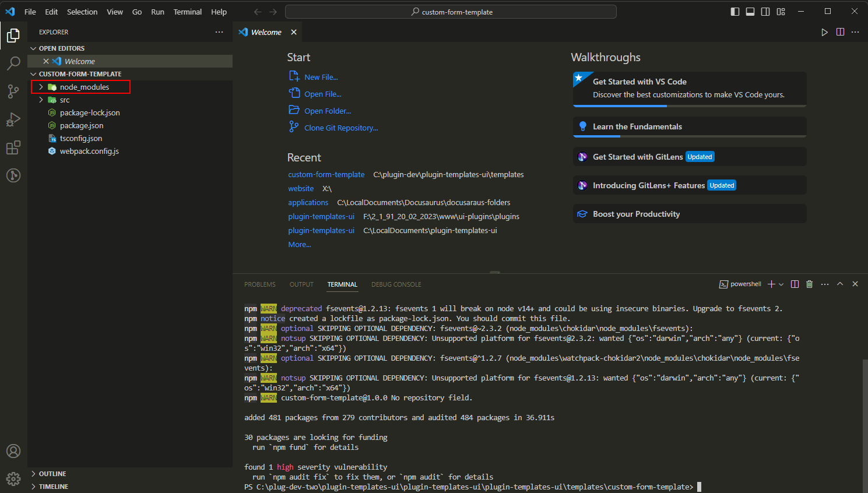The width and height of the screenshot is (868, 493).
Task: Open the View menu
Action: pyautogui.click(x=115, y=12)
